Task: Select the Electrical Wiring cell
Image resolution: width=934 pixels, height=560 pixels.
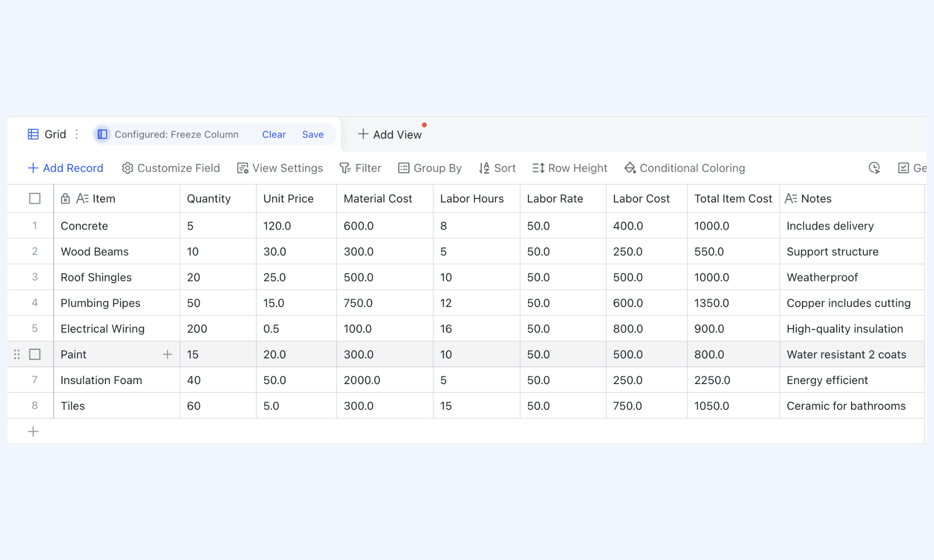Action: coord(117,329)
